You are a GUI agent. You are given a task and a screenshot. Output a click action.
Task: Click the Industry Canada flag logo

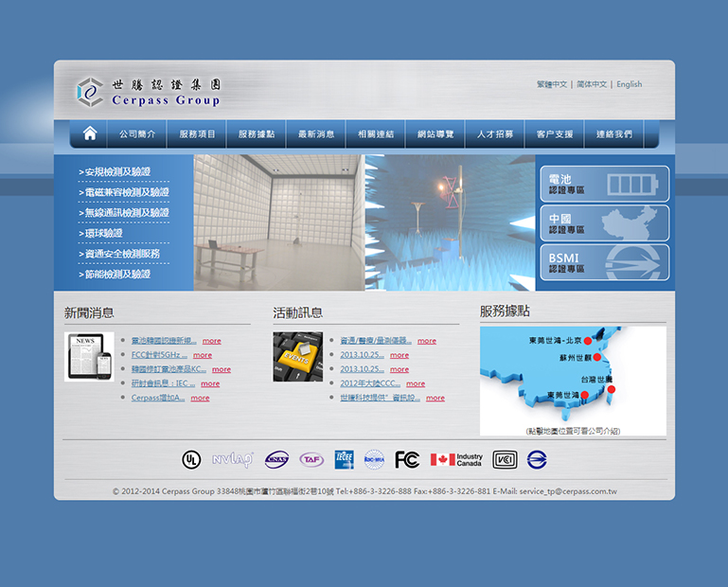pos(456,460)
